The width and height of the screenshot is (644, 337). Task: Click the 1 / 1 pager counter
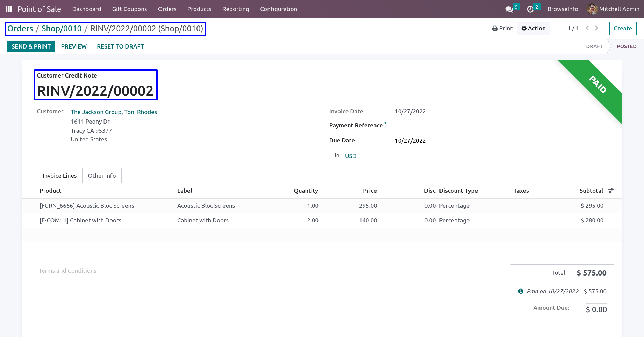pos(573,28)
